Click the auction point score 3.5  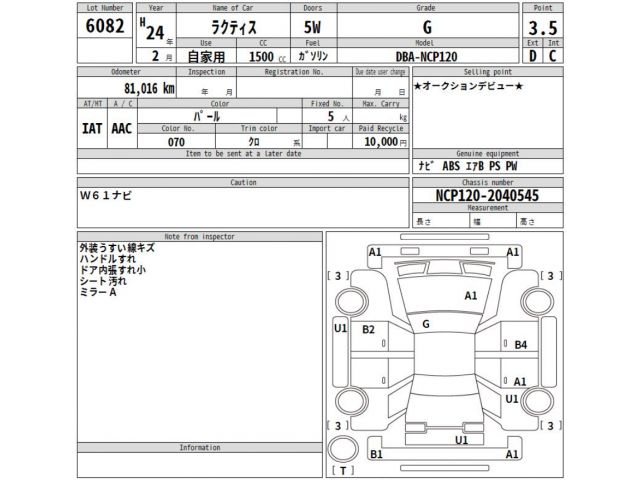click(542, 28)
